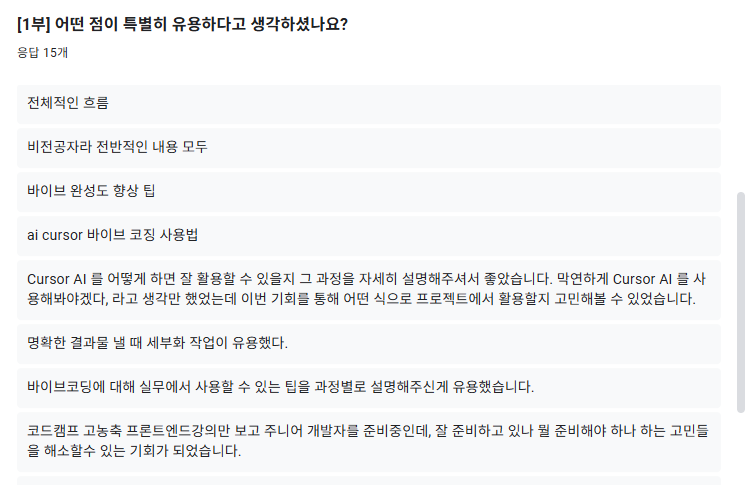Image resolution: width=752 pixels, height=498 pixels.
Task: Click the response starting 'Cursor AI 를 어떻게'
Action: pos(369,290)
